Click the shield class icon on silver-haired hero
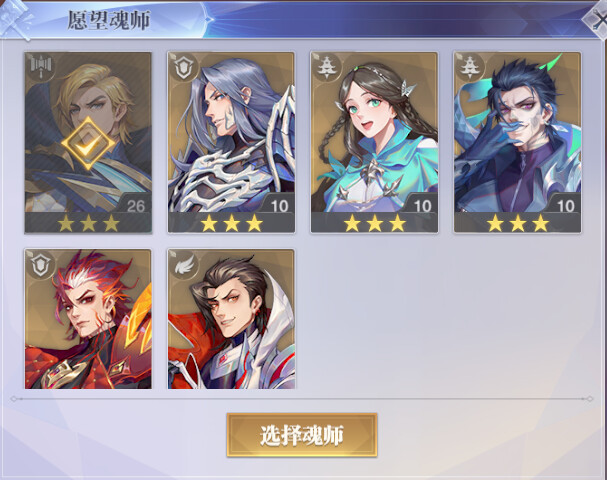Image resolution: width=607 pixels, height=480 pixels. (x=183, y=68)
